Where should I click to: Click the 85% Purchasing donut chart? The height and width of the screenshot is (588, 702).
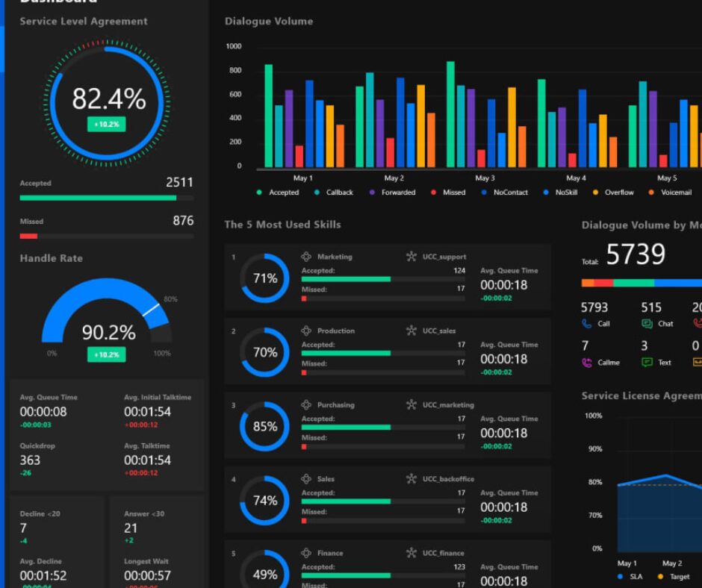click(265, 427)
